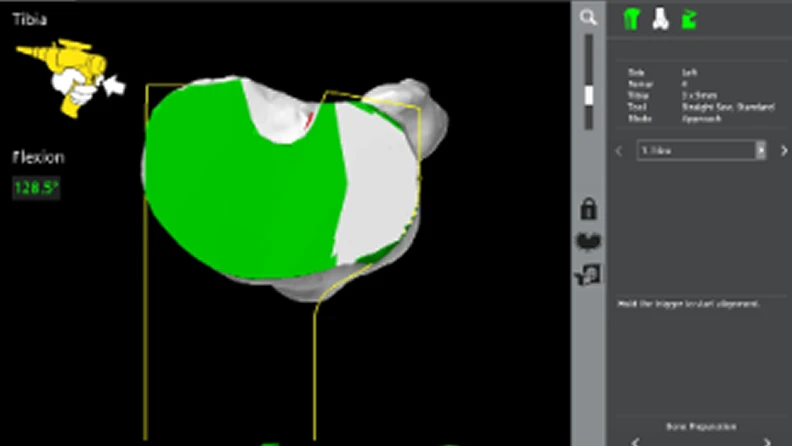The width and height of the screenshot is (792, 446).
Task: Toggle the padlock view lock
Action: [588, 209]
